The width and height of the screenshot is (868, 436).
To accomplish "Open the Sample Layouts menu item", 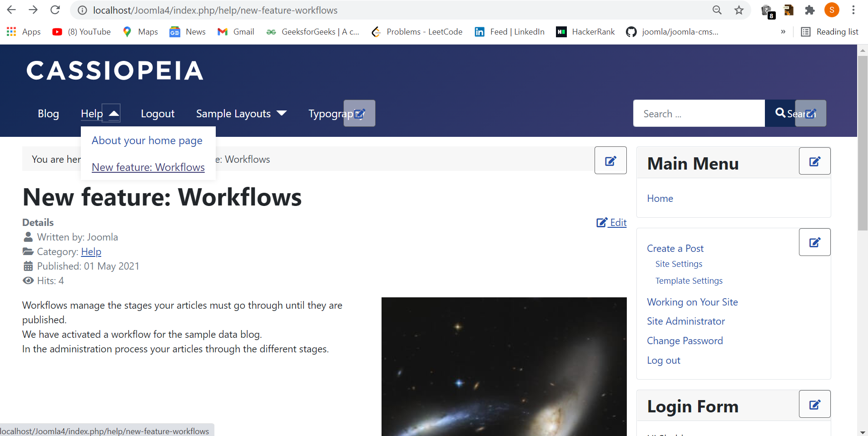I will coord(233,114).
